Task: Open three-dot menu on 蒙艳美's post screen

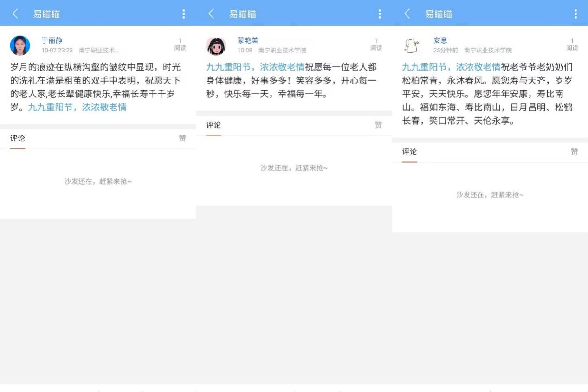Action: 380,14
